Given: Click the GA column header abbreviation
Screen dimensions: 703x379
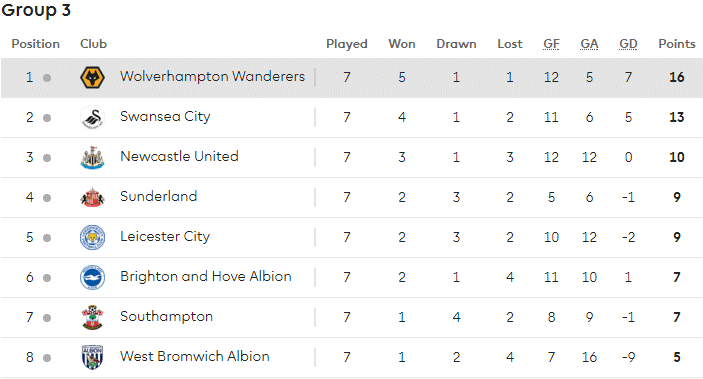Looking at the screenshot, I should (x=589, y=44).
